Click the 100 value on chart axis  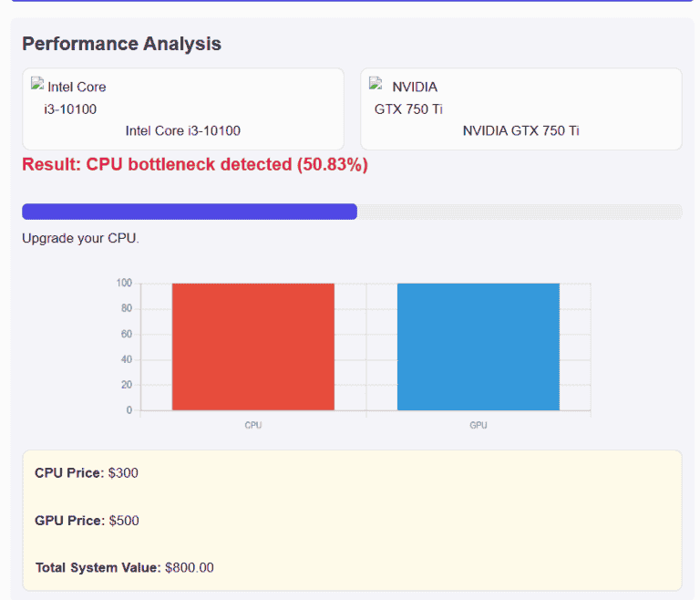[124, 283]
